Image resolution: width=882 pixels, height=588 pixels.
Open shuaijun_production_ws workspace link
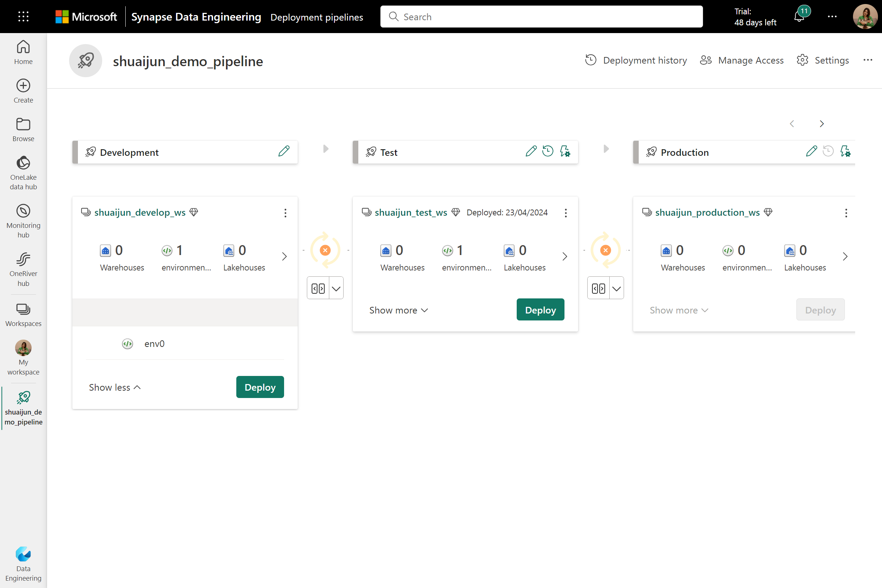pyautogui.click(x=707, y=212)
